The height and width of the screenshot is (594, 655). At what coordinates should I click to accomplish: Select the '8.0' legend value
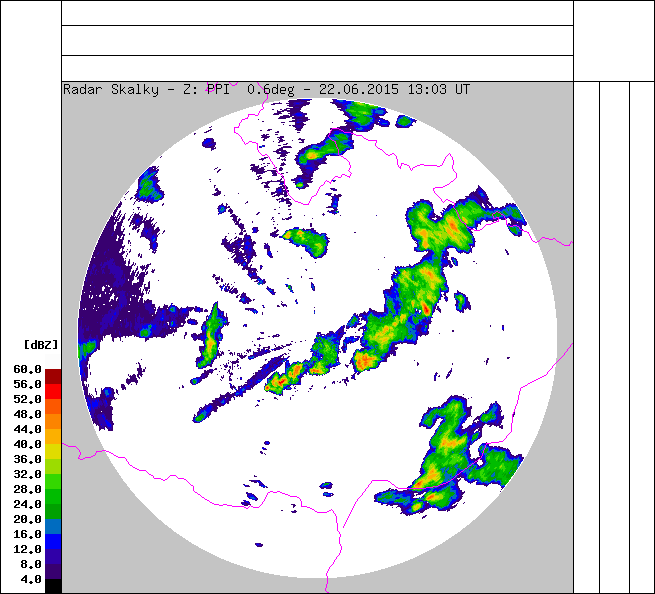[x=31, y=564]
